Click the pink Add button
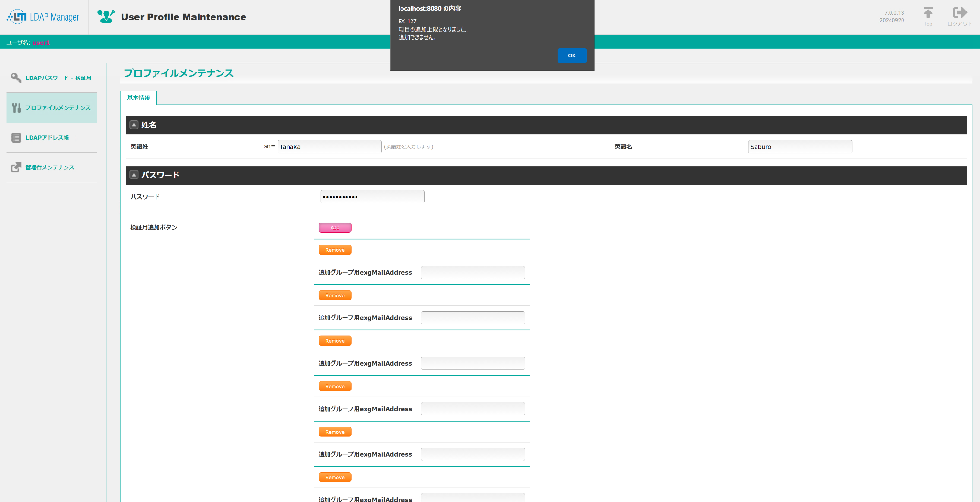This screenshot has width=980, height=502. [x=335, y=227]
